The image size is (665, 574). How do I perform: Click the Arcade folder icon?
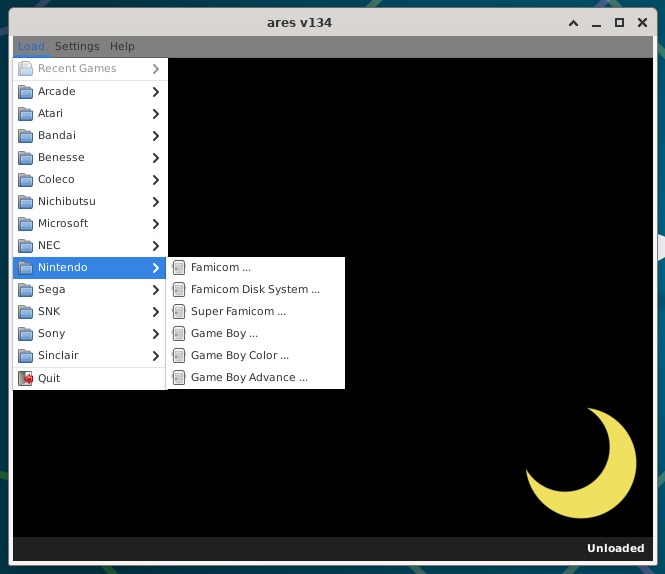pos(25,92)
